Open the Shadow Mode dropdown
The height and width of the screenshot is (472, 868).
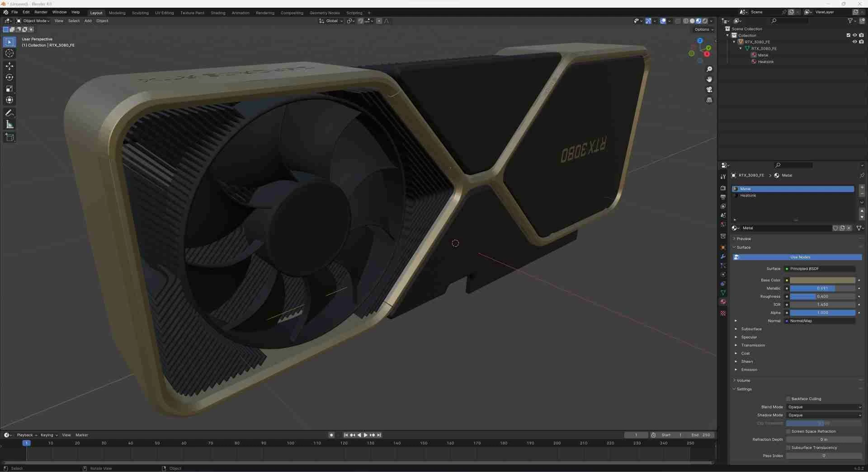point(824,415)
